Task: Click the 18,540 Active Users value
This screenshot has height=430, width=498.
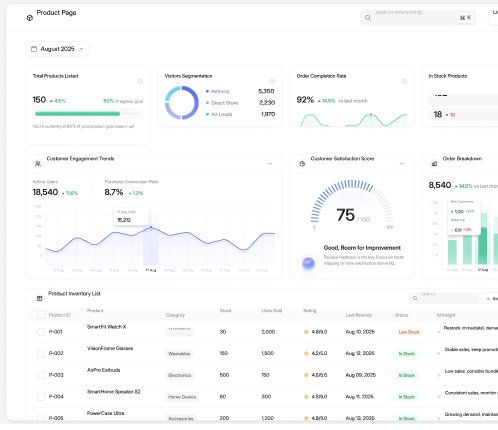Action: pos(45,192)
